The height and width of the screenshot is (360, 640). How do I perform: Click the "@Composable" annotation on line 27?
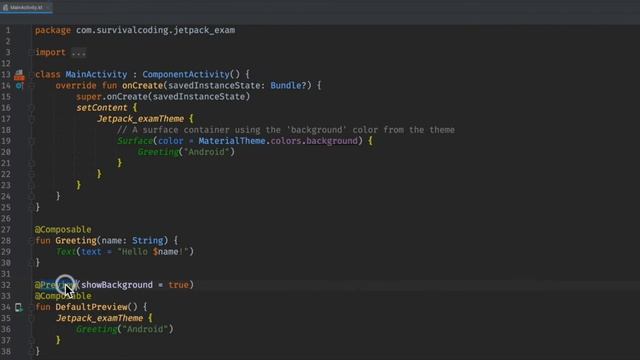[63, 229]
